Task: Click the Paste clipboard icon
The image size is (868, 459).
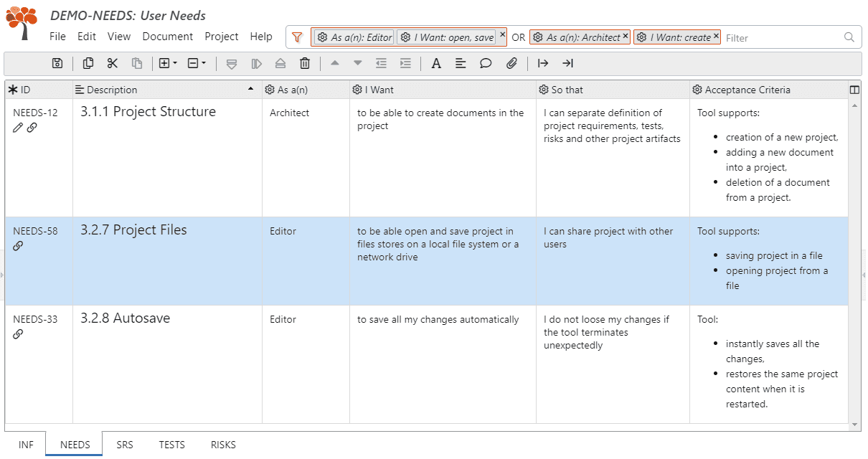Action: click(x=137, y=64)
